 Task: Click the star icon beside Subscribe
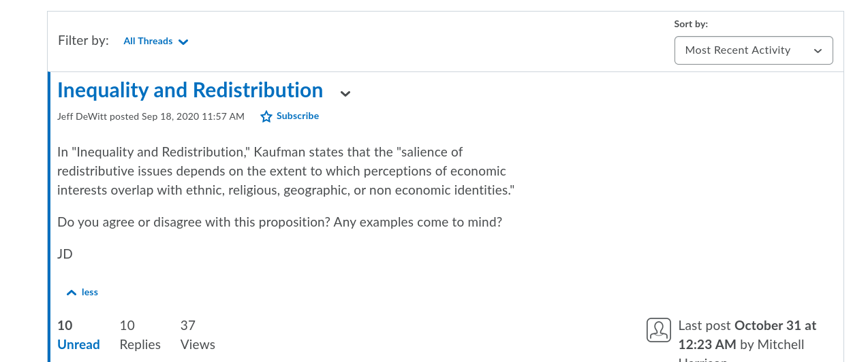coord(266,116)
